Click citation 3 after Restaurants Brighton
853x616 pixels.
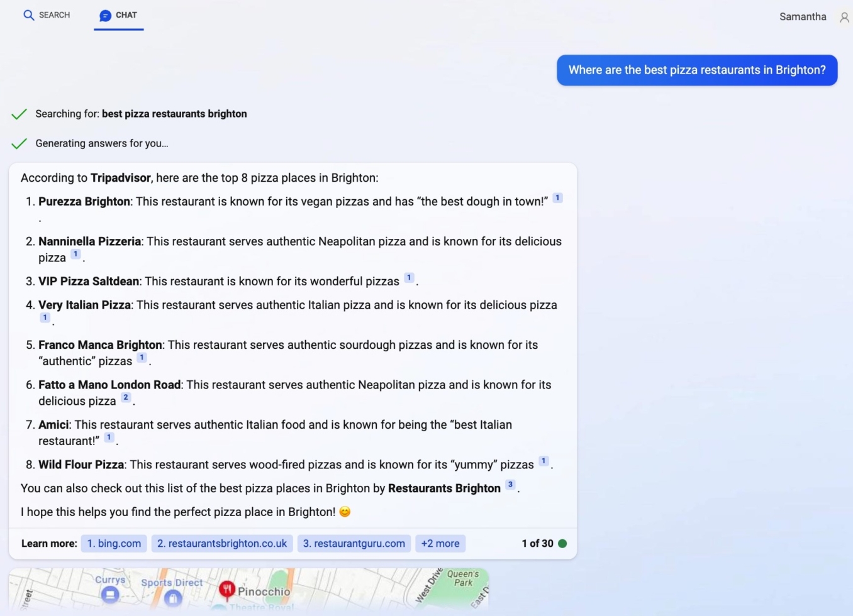[510, 485]
